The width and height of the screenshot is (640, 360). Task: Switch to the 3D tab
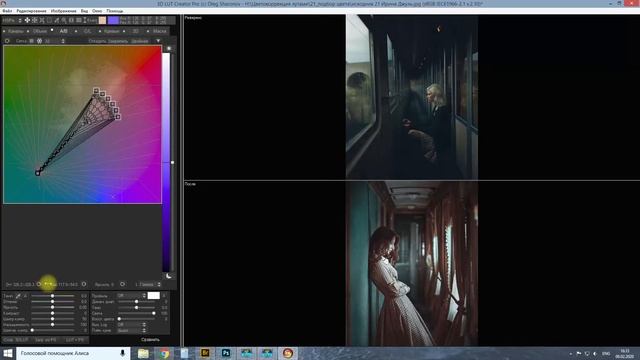click(136, 31)
